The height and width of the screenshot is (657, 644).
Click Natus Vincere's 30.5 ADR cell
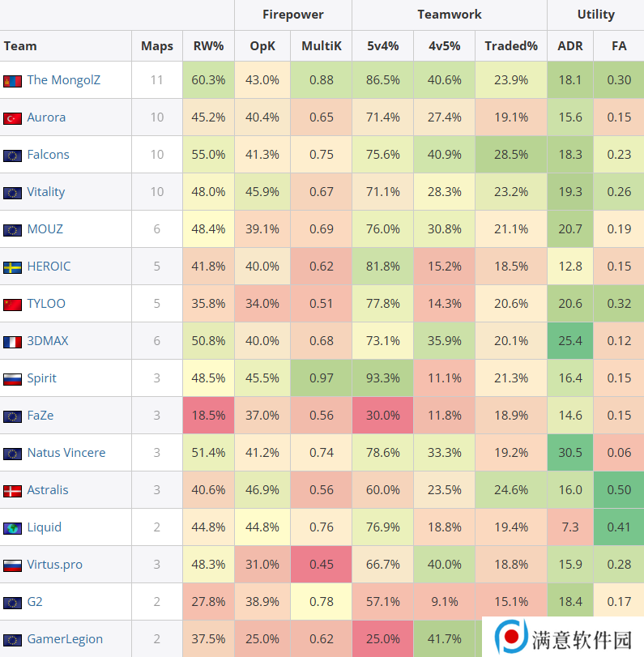click(x=570, y=453)
